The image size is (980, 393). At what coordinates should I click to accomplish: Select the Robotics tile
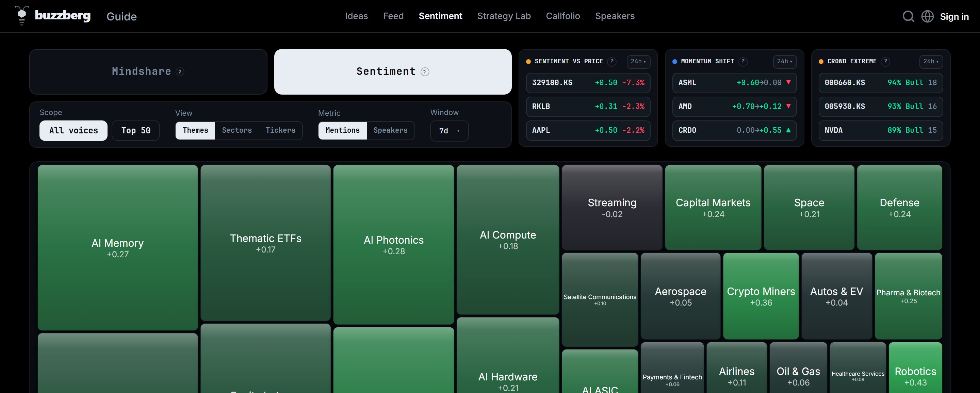coord(915,368)
